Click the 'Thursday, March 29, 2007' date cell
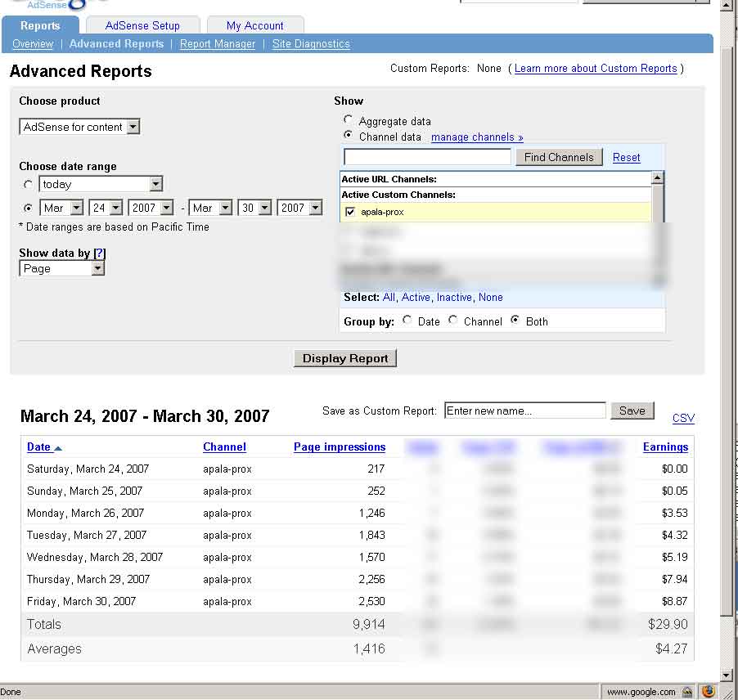 point(88,579)
